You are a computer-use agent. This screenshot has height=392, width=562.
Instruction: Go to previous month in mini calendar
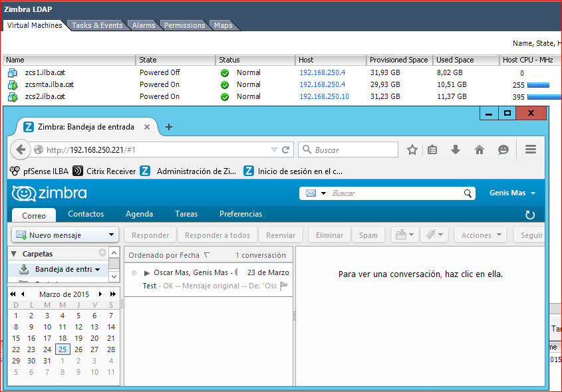click(x=23, y=294)
